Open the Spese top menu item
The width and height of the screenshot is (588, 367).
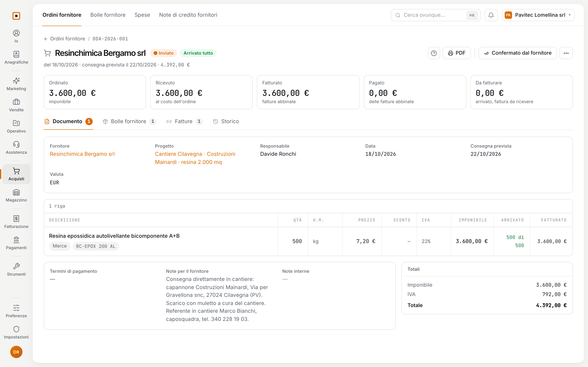click(142, 15)
